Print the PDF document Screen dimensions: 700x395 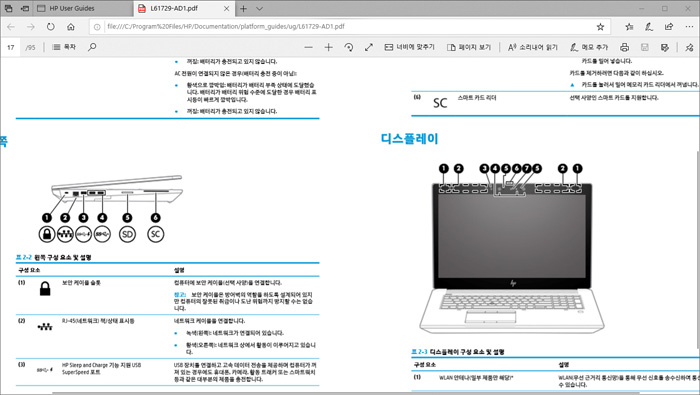pyautogui.click(x=625, y=47)
